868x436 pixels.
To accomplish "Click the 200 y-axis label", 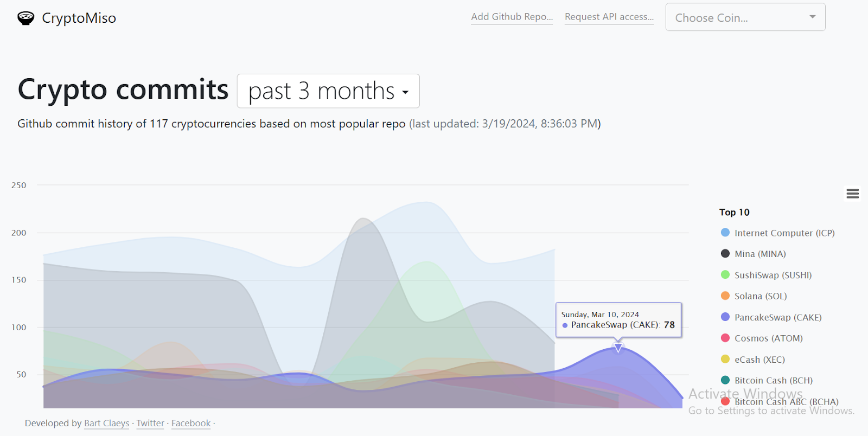I will [18, 233].
